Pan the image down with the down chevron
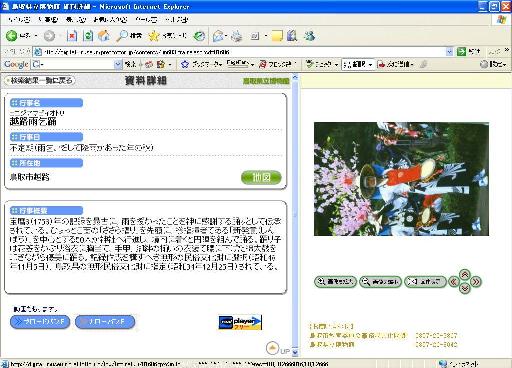This screenshot has height=368, width=512. (465, 288)
